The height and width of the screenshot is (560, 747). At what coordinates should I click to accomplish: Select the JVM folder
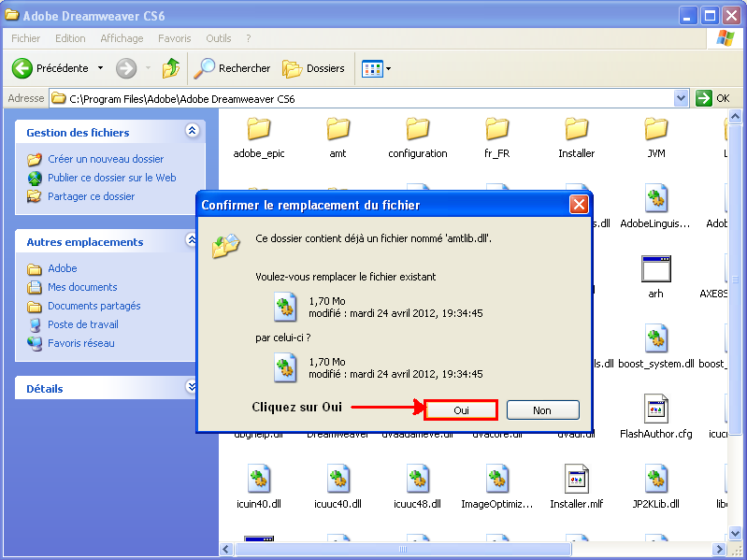pos(656,137)
